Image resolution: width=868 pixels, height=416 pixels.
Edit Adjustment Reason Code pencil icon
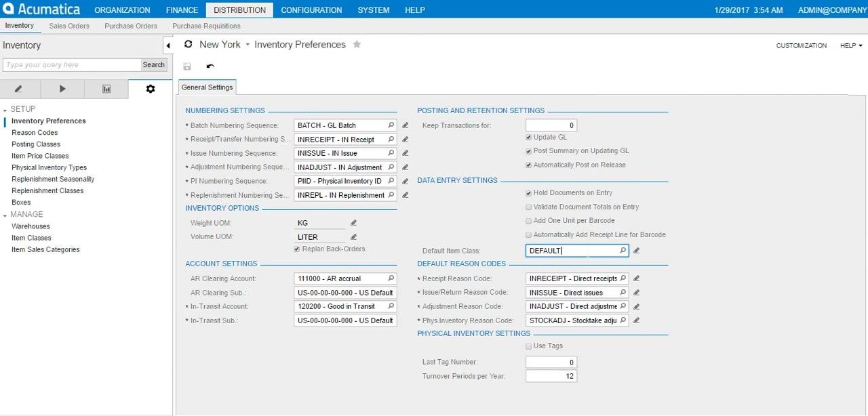coord(636,306)
